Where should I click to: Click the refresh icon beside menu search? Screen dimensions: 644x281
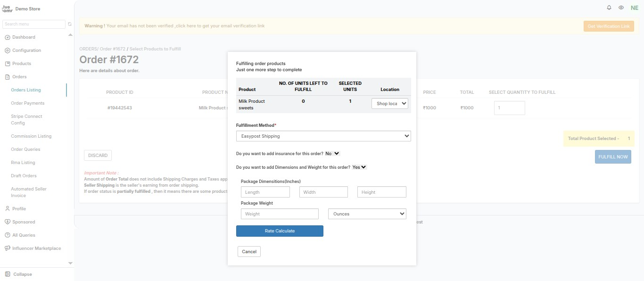[70, 24]
